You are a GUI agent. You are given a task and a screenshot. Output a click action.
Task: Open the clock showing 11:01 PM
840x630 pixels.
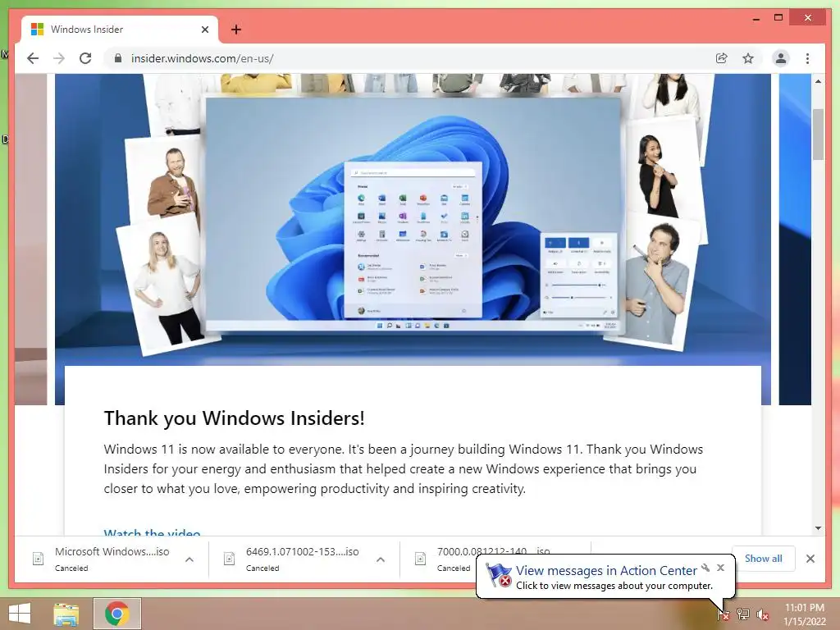(805, 614)
